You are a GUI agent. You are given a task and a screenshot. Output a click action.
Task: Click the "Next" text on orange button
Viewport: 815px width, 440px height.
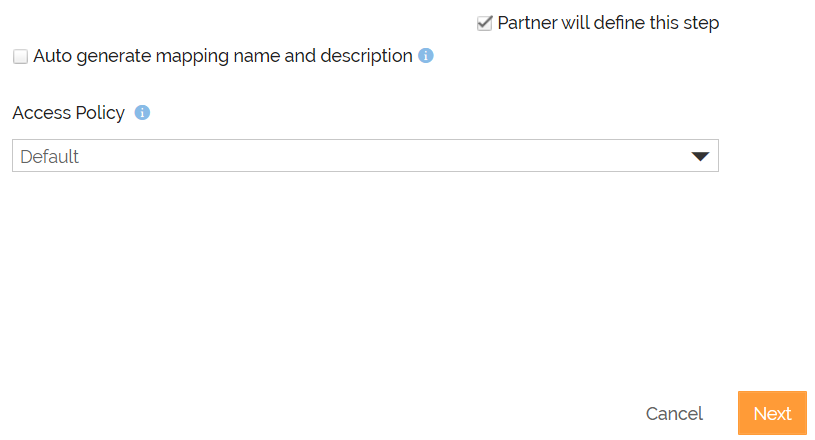point(772,413)
